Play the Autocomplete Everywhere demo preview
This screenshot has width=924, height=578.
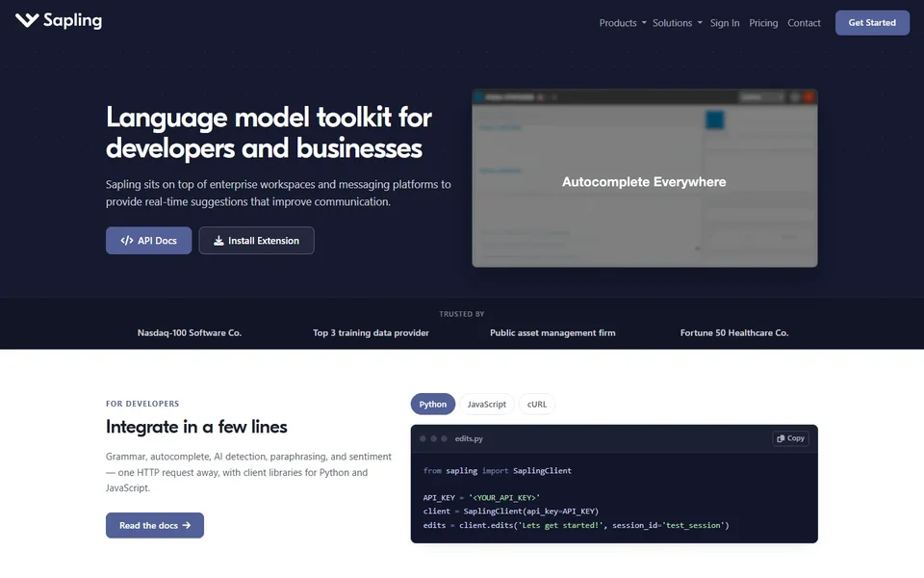pyautogui.click(x=645, y=178)
